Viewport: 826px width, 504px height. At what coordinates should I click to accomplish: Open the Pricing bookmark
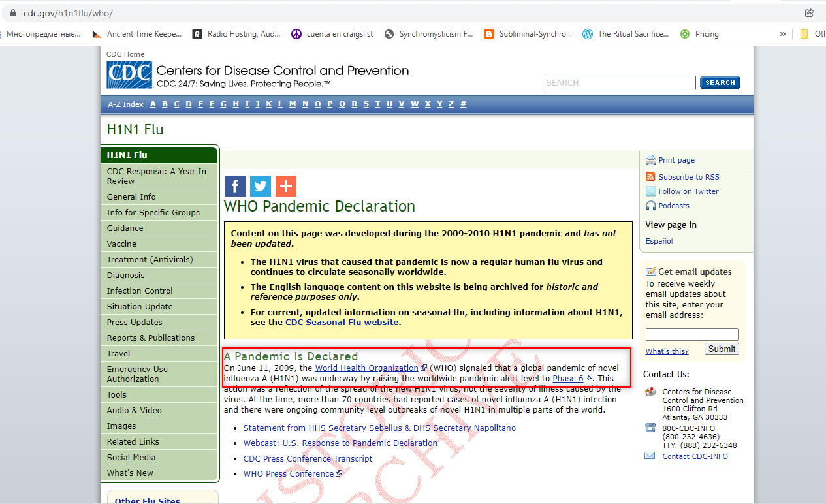(x=699, y=34)
